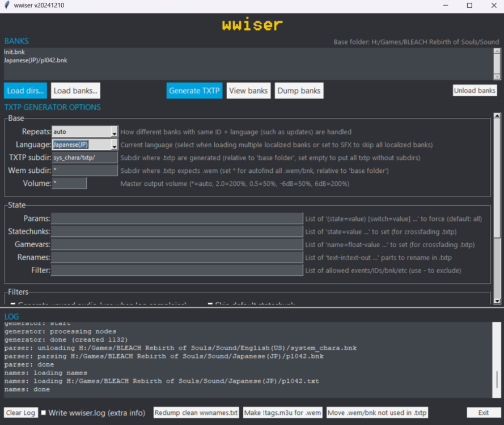
Task: Open View banks
Action: click(x=248, y=91)
